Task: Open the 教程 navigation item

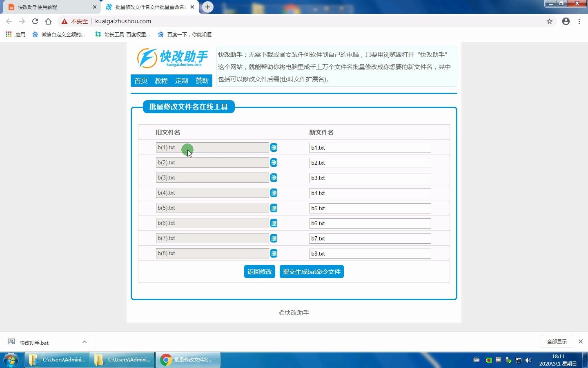Action: pos(161,81)
